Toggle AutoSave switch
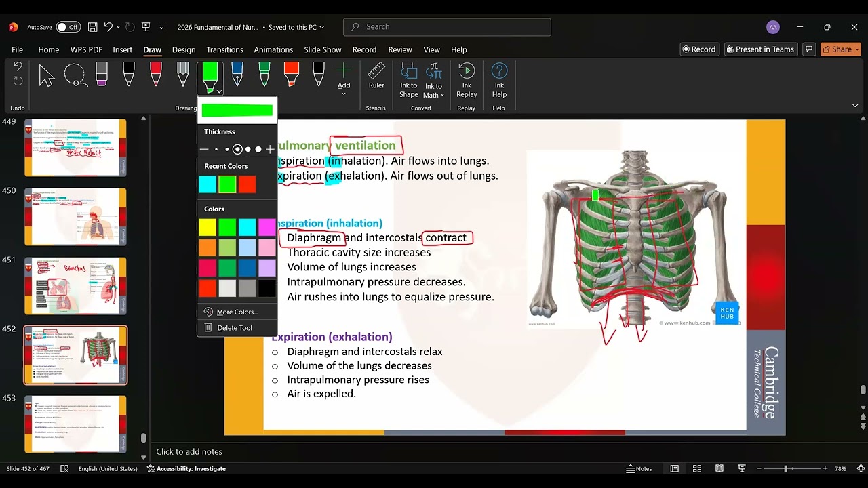 [68, 27]
